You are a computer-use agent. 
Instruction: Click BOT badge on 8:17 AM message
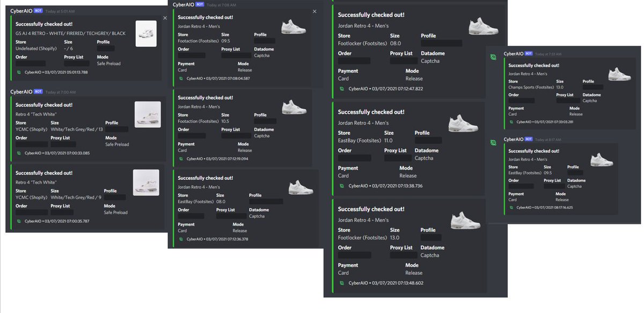click(529, 140)
